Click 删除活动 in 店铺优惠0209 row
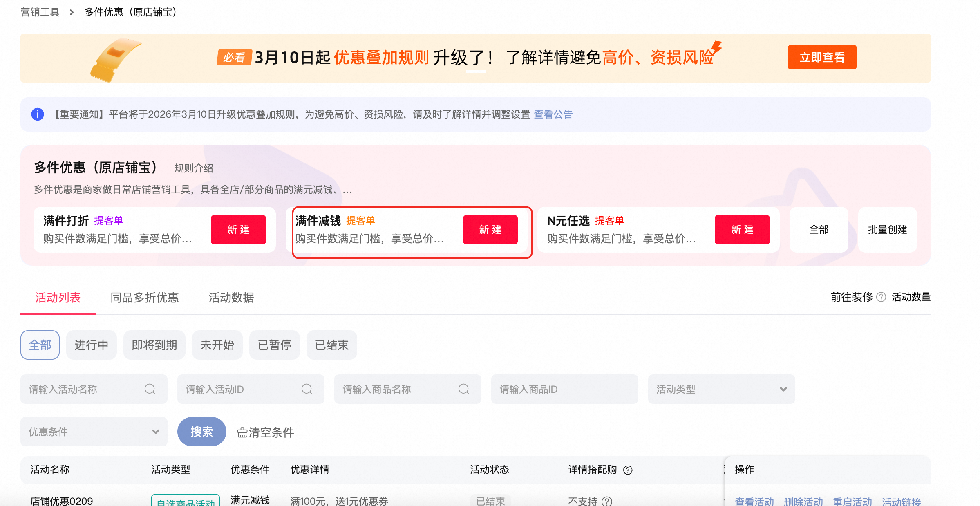 point(803,501)
